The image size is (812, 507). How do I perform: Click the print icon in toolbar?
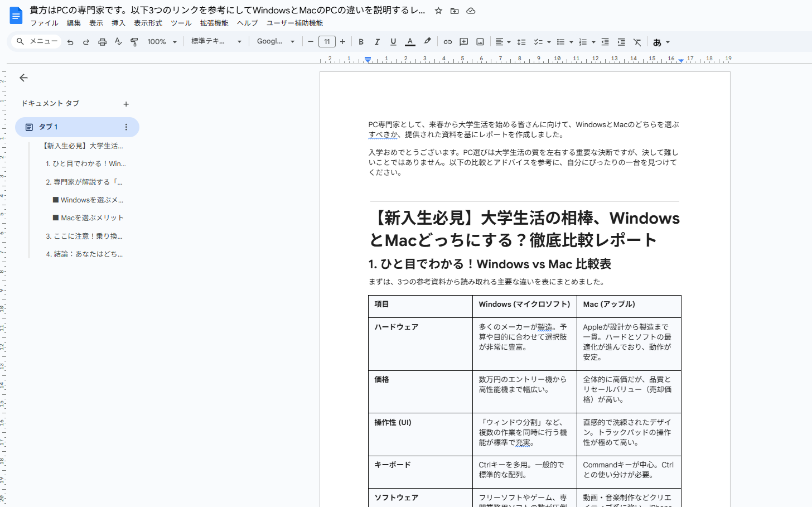coord(102,42)
